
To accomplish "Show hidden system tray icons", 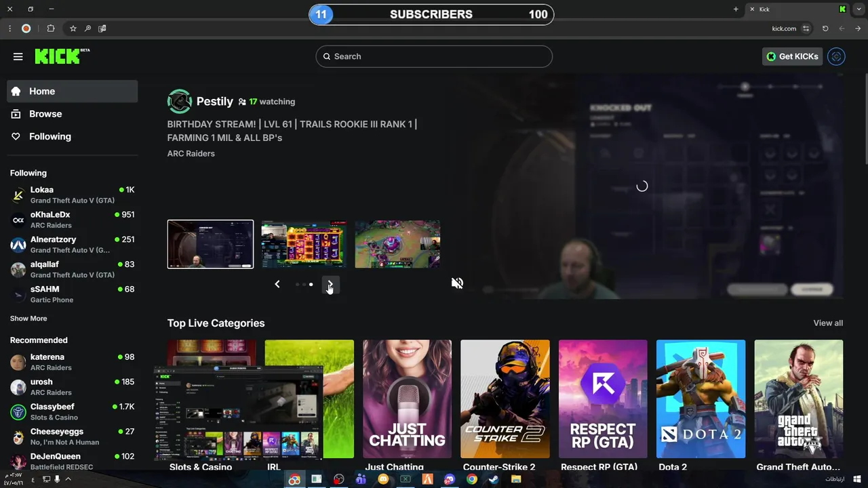I will 68,479.
